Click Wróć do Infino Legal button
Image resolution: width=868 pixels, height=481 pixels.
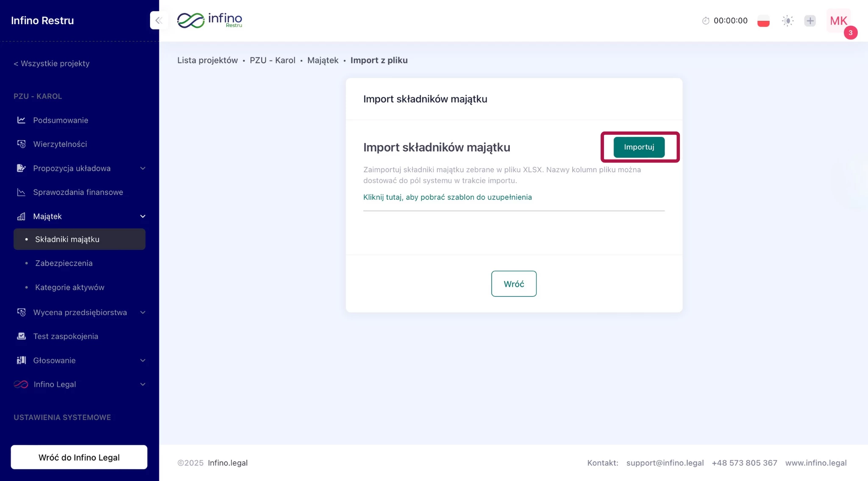[79, 457]
